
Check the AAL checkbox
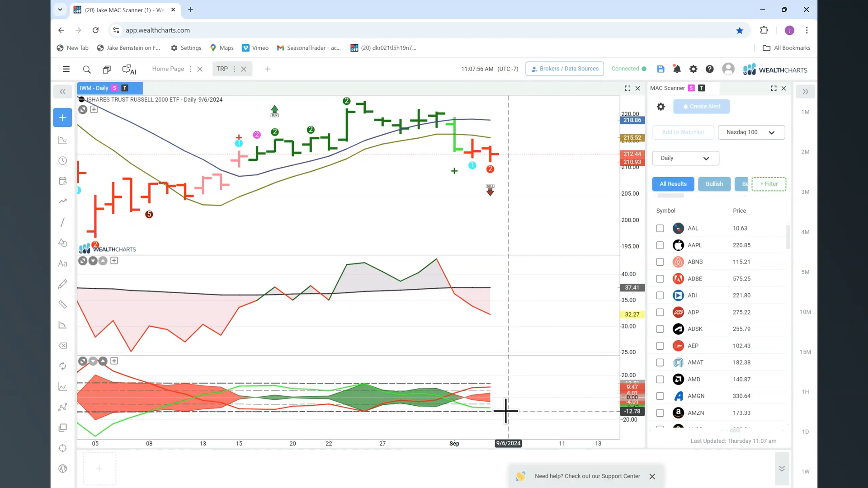pyautogui.click(x=660, y=229)
